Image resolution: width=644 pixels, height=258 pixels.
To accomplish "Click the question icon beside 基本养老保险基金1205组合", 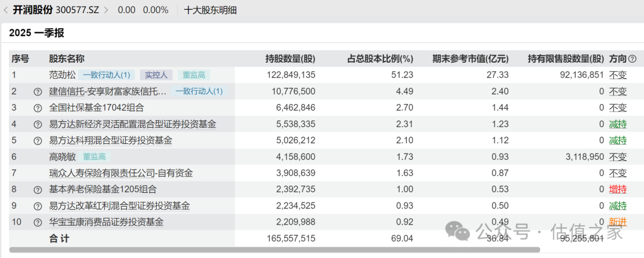I will 38,190.
